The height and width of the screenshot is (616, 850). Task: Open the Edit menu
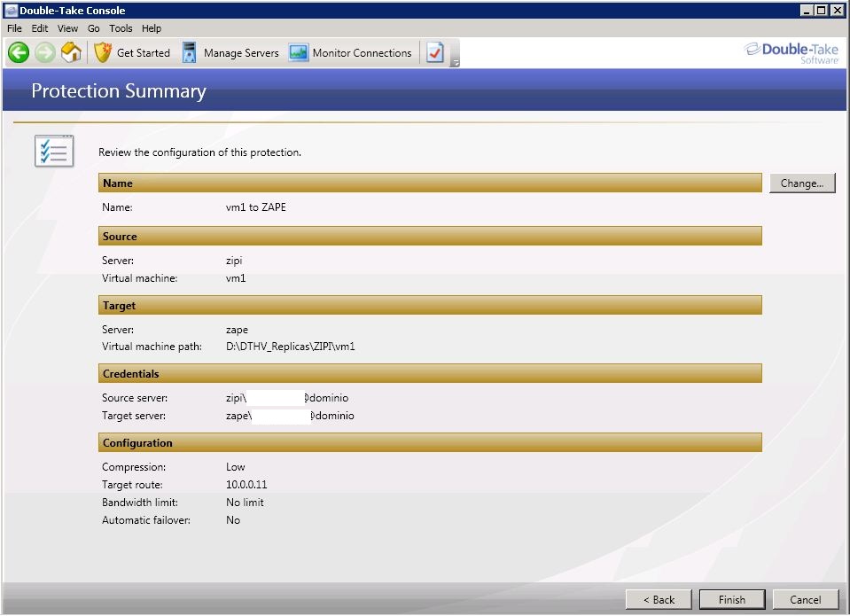pos(40,28)
